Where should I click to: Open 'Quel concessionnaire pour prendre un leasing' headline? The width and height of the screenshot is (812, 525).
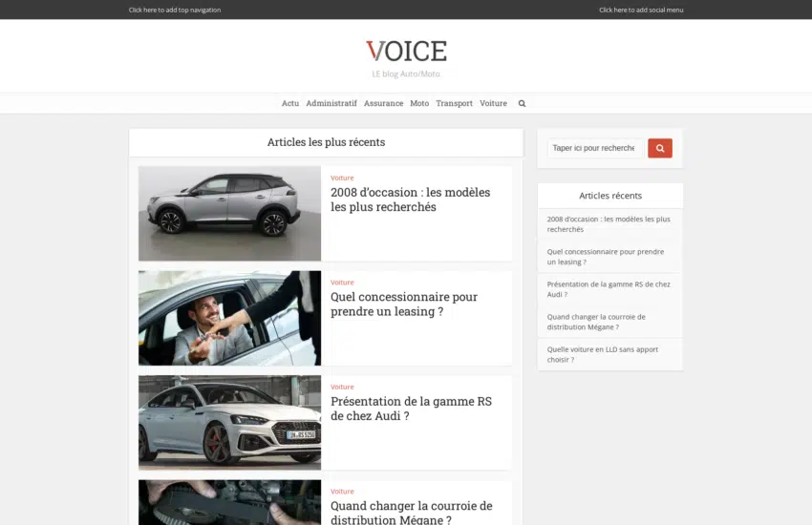[404, 304]
